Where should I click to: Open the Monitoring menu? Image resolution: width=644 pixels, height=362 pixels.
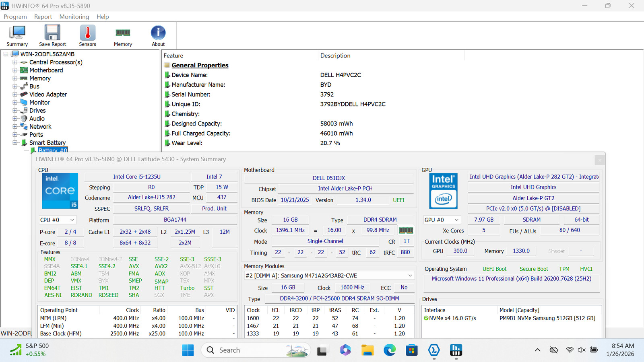point(74,16)
